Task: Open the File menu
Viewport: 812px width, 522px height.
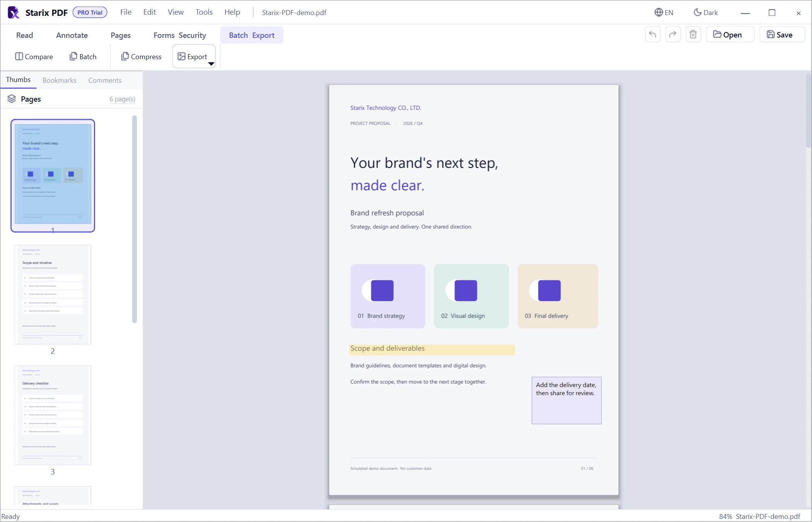Action: coord(126,12)
